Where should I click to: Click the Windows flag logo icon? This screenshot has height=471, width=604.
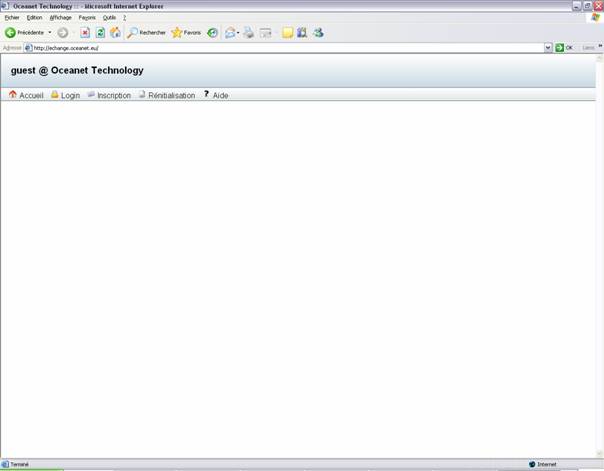click(x=596, y=18)
